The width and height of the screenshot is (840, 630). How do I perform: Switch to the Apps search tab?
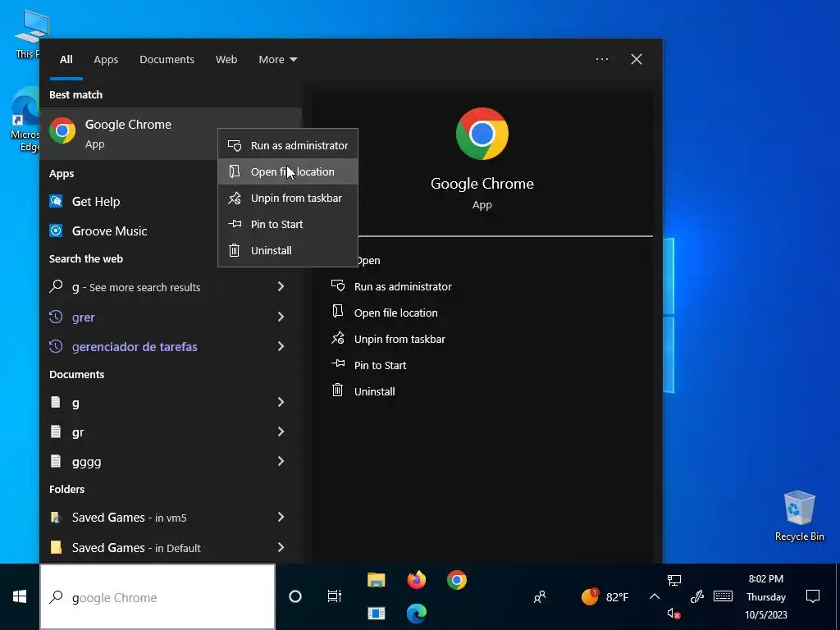tap(106, 59)
